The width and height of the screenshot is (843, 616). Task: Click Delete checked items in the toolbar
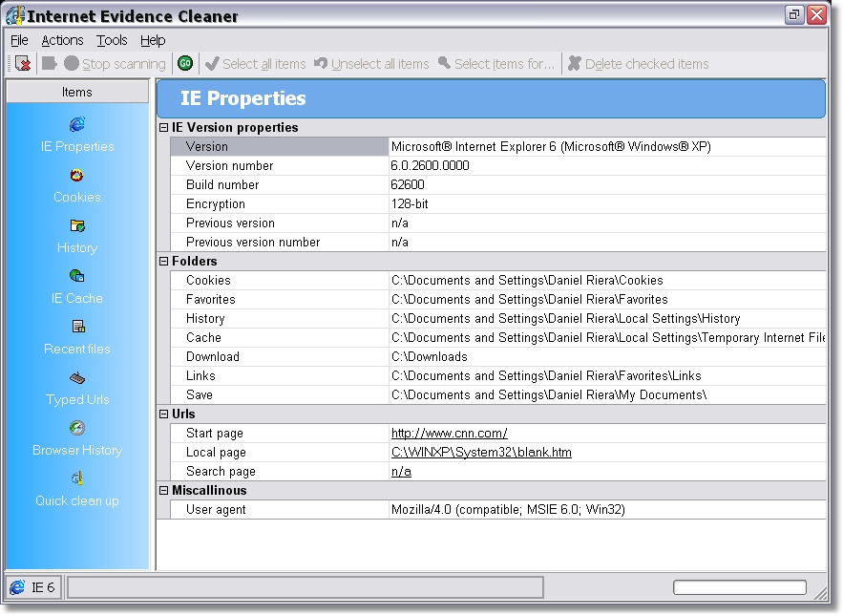tap(638, 64)
